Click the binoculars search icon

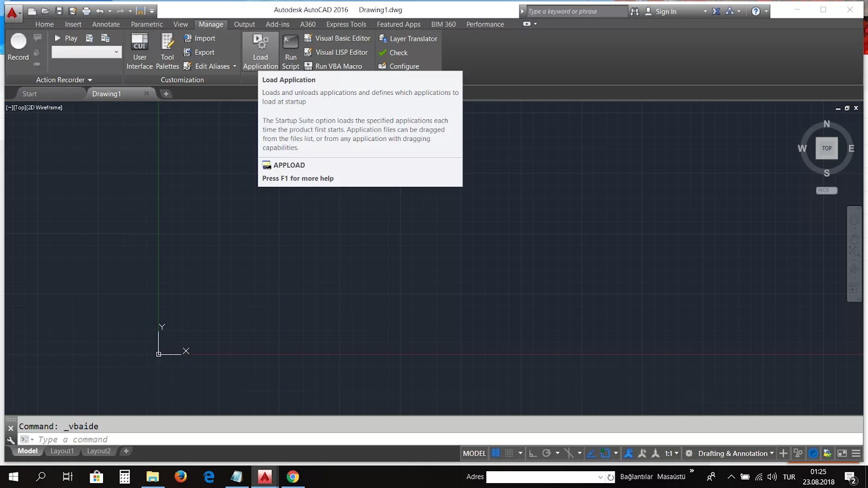635,11
